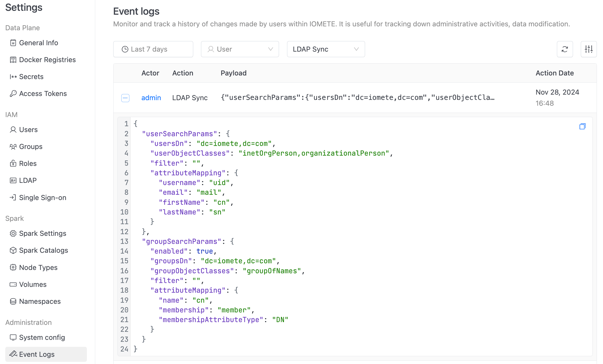
Task: Open Node Types page
Action: point(38,267)
